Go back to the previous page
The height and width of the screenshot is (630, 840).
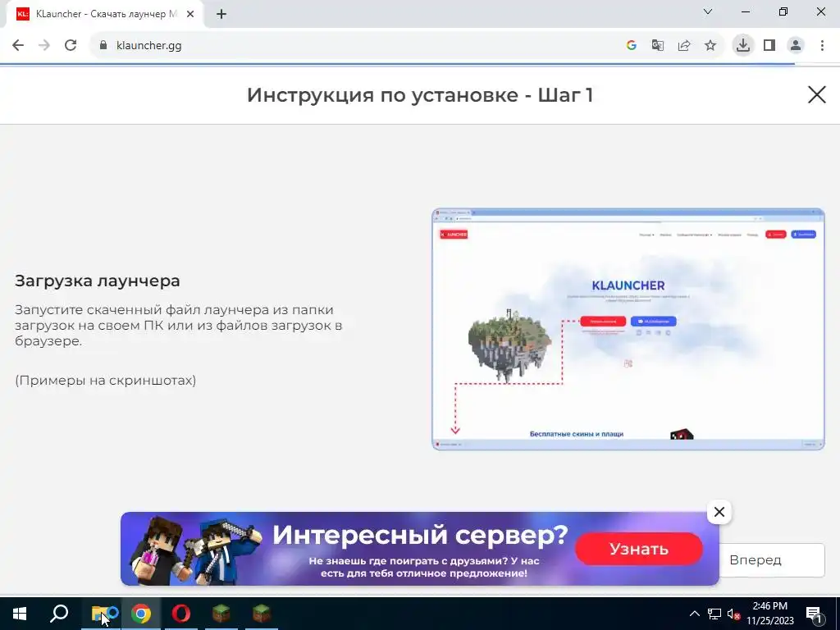18,46
